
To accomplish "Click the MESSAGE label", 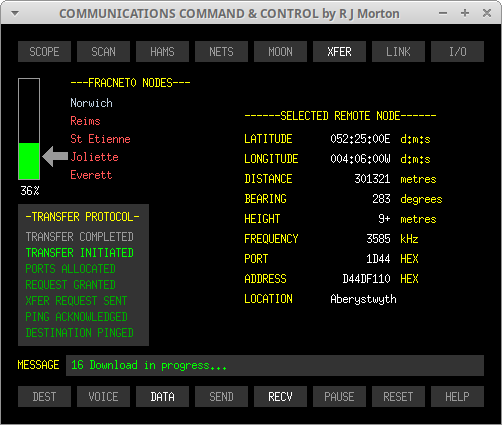I will click(x=38, y=365).
